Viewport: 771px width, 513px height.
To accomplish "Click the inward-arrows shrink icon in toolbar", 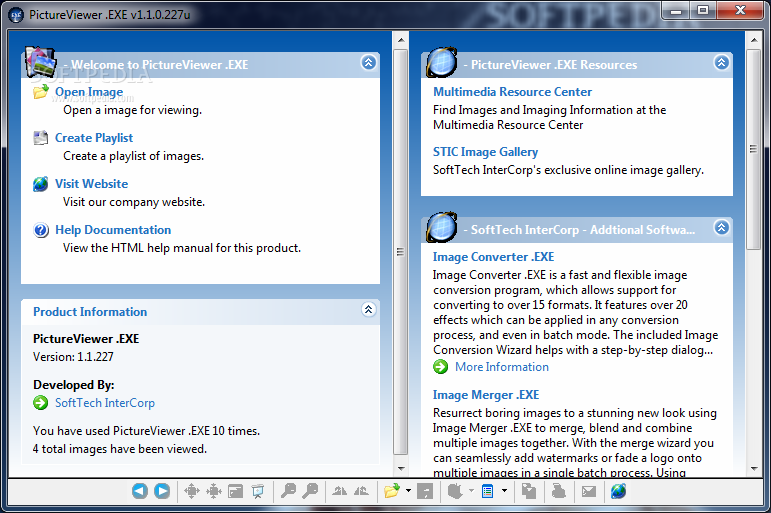I will 214,491.
